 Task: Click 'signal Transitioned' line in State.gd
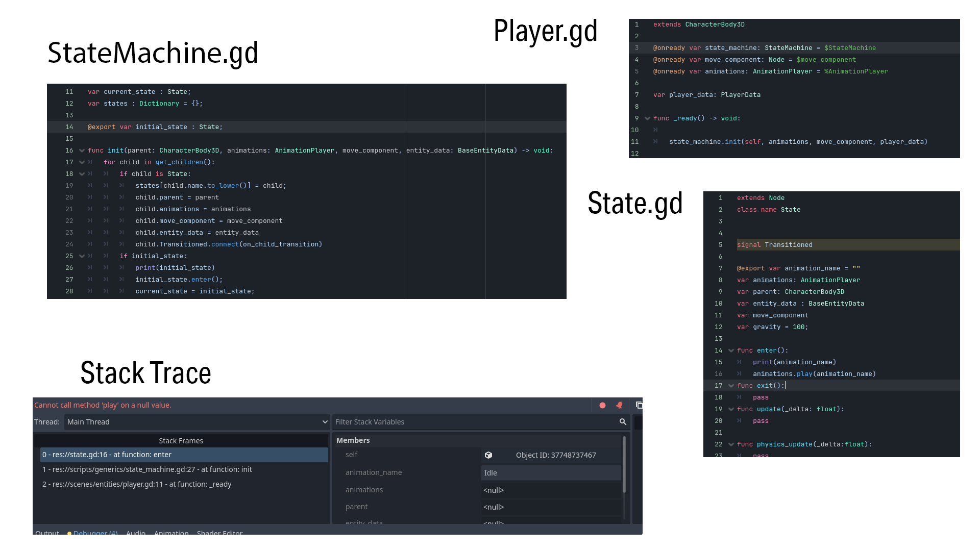pos(774,245)
